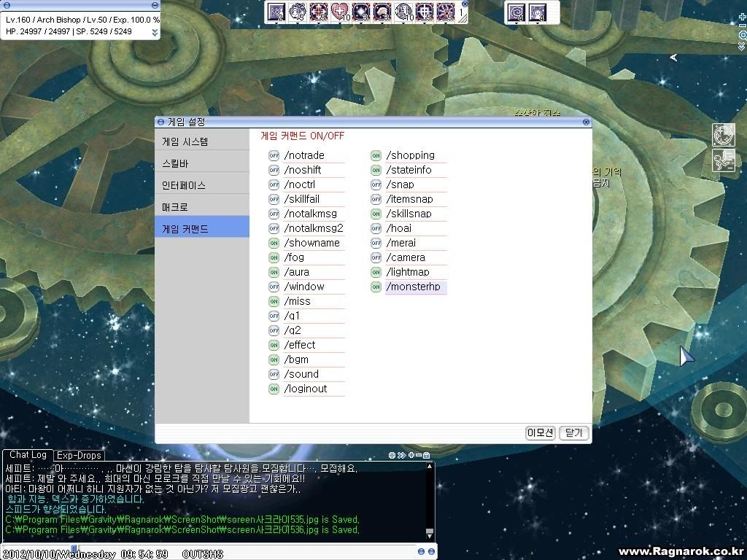Screen dimensions: 747x560
Task: Close settings via the 닫기 button
Action: coord(573,432)
